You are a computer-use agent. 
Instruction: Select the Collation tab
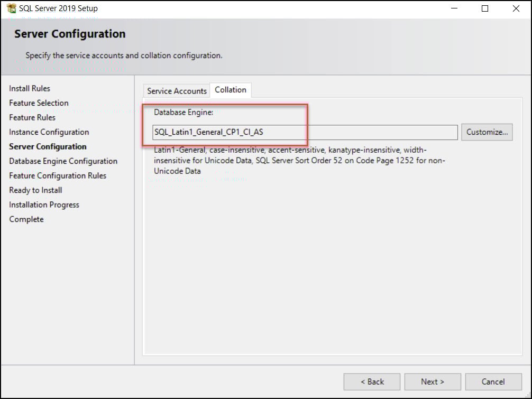[231, 90]
